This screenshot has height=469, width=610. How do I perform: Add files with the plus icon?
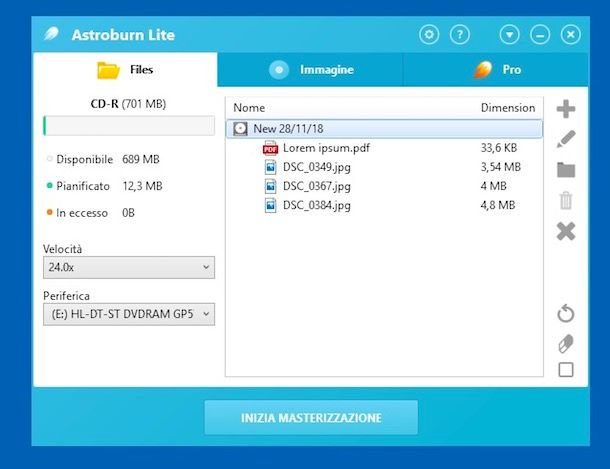(566, 108)
